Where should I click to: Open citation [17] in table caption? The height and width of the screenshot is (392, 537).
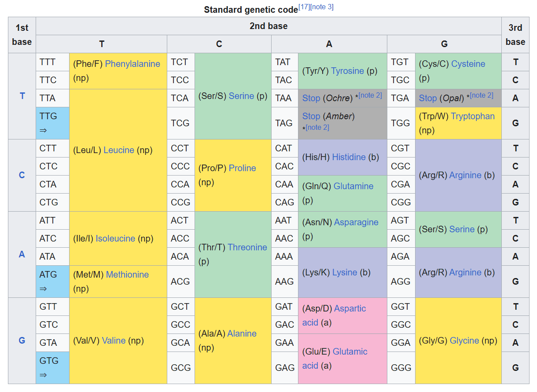pos(304,7)
